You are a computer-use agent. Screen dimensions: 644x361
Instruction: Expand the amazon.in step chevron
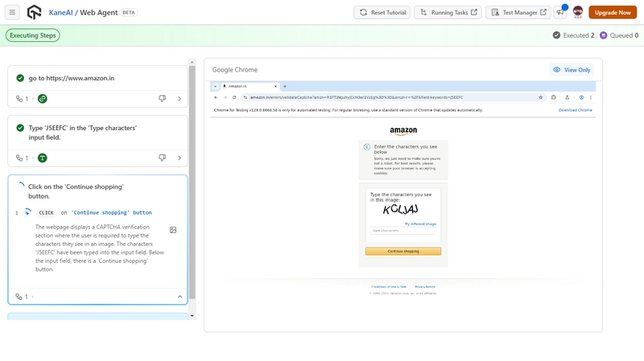(180, 98)
